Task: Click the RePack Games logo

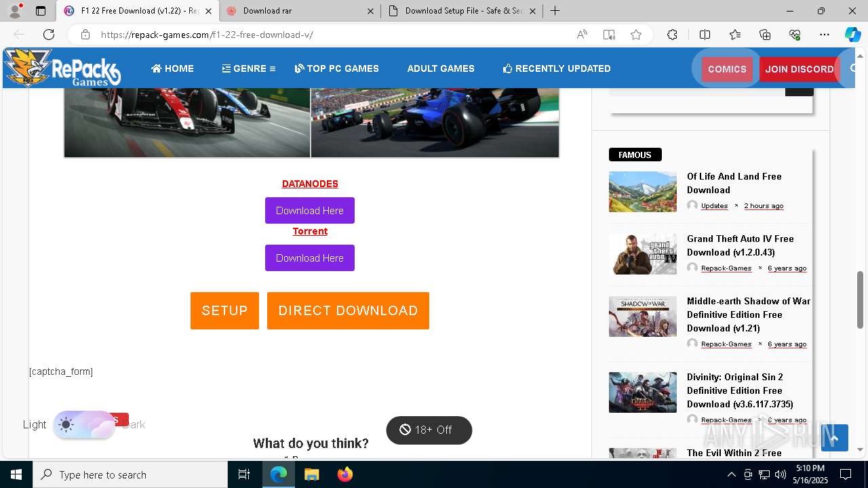Action: coord(62,68)
